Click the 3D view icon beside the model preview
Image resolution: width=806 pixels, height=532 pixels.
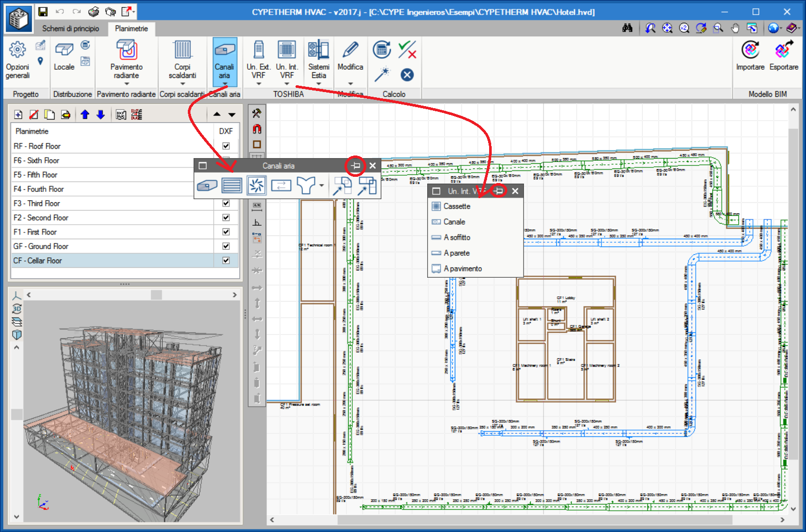pos(17,308)
